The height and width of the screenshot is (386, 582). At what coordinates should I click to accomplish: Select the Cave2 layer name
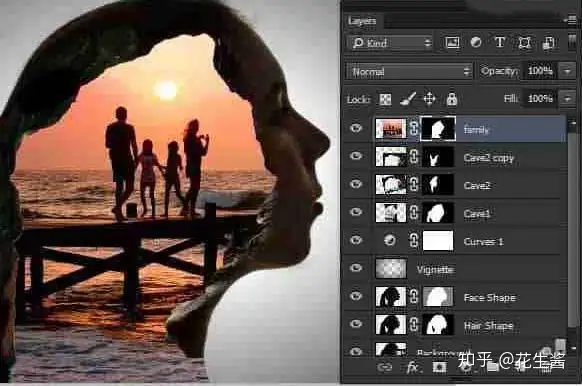click(477, 185)
